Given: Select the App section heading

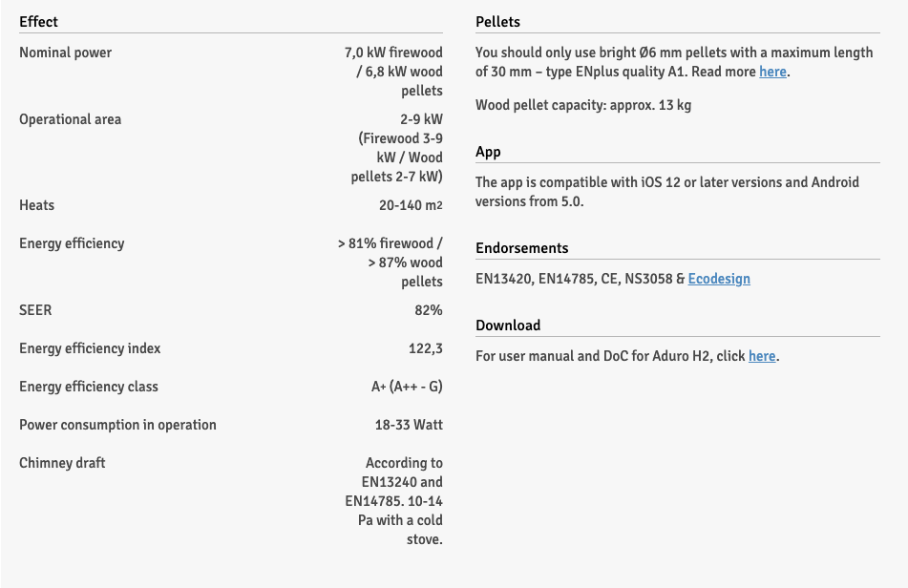Looking at the screenshot, I should pyautogui.click(x=488, y=152).
